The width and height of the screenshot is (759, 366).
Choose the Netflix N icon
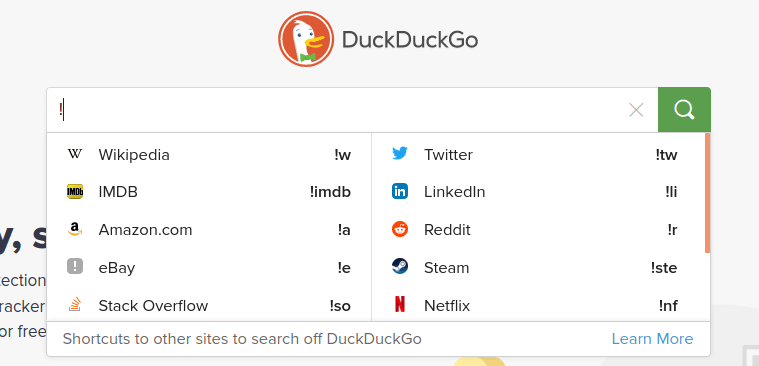pyautogui.click(x=400, y=305)
